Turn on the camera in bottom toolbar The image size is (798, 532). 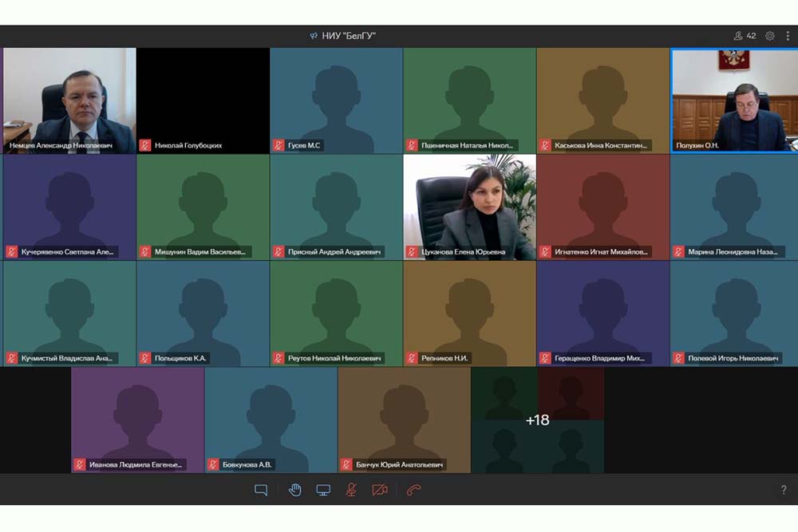point(380,490)
